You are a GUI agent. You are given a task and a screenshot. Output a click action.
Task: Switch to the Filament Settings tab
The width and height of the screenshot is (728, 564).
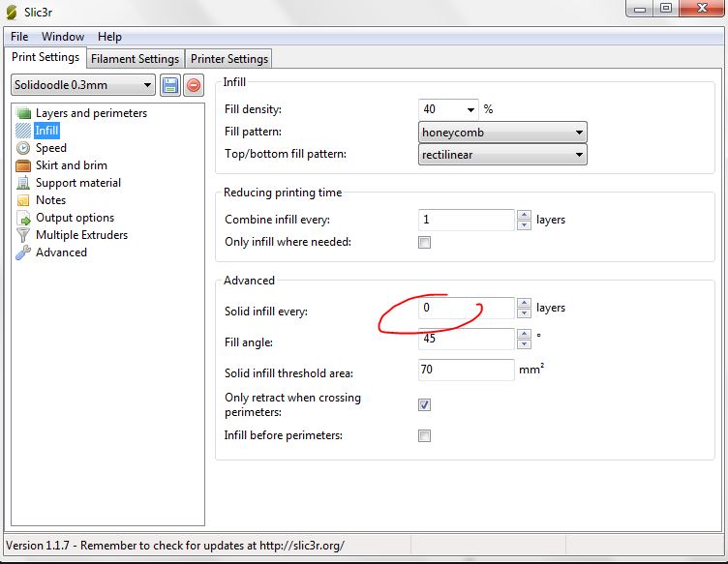click(136, 59)
